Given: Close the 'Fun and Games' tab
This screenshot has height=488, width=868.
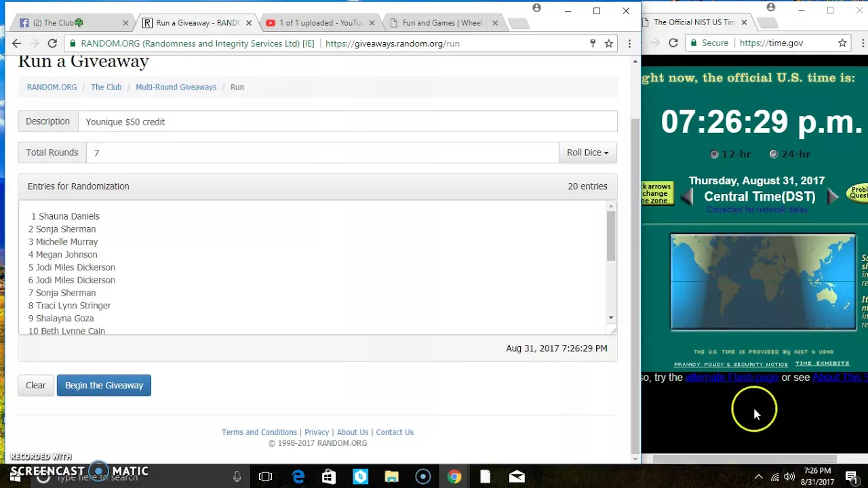Looking at the screenshot, I should pyautogui.click(x=495, y=23).
